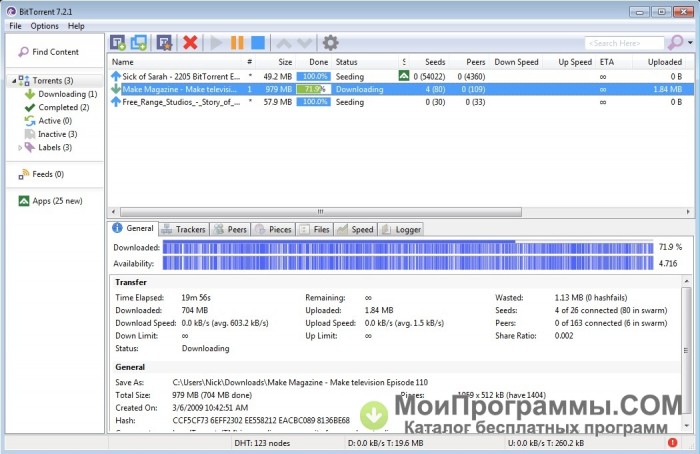
Task: Click the Add Torrent toolbar icon
Action: (x=118, y=43)
